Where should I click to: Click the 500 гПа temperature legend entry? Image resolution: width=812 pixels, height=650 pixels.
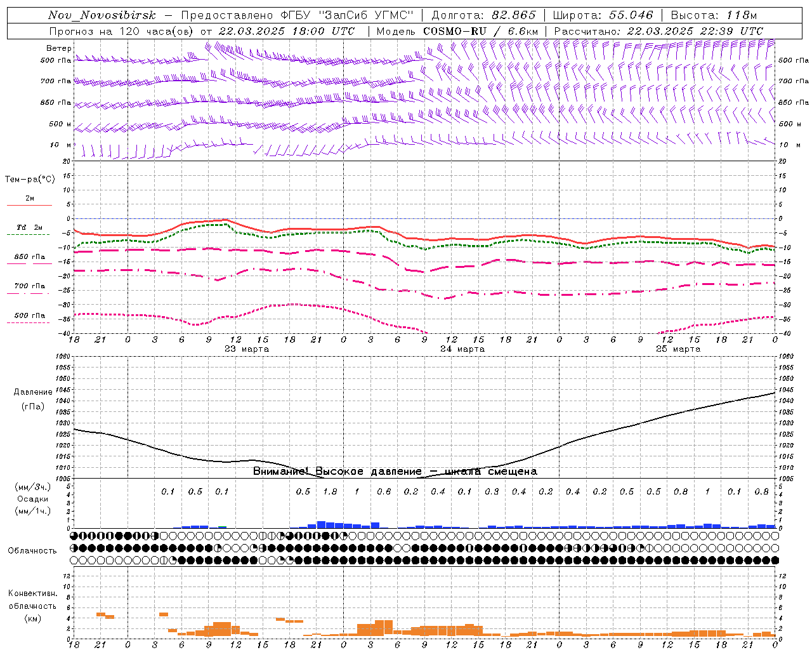(x=30, y=315)
